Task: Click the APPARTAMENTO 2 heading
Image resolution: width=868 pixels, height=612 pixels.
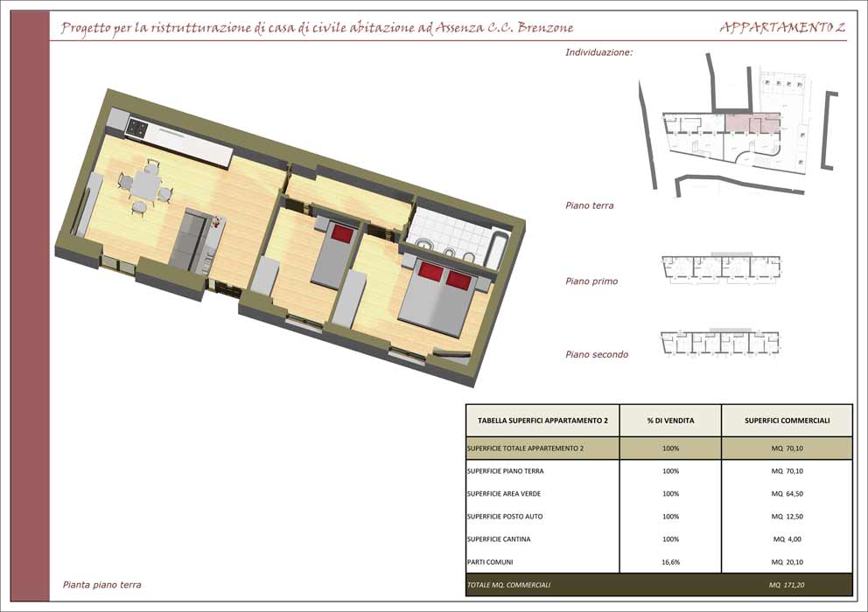Action: pos(782,27)
